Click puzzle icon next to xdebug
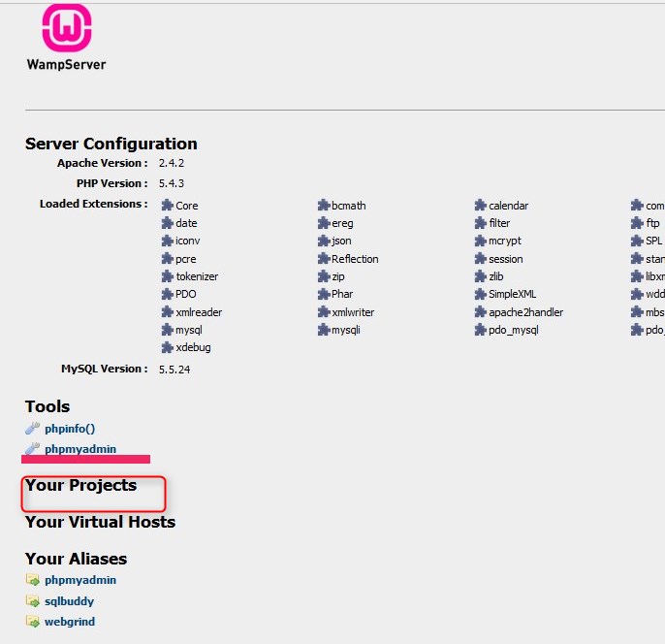The width and height of the screenshot is (665, 644). pos(168,347)
